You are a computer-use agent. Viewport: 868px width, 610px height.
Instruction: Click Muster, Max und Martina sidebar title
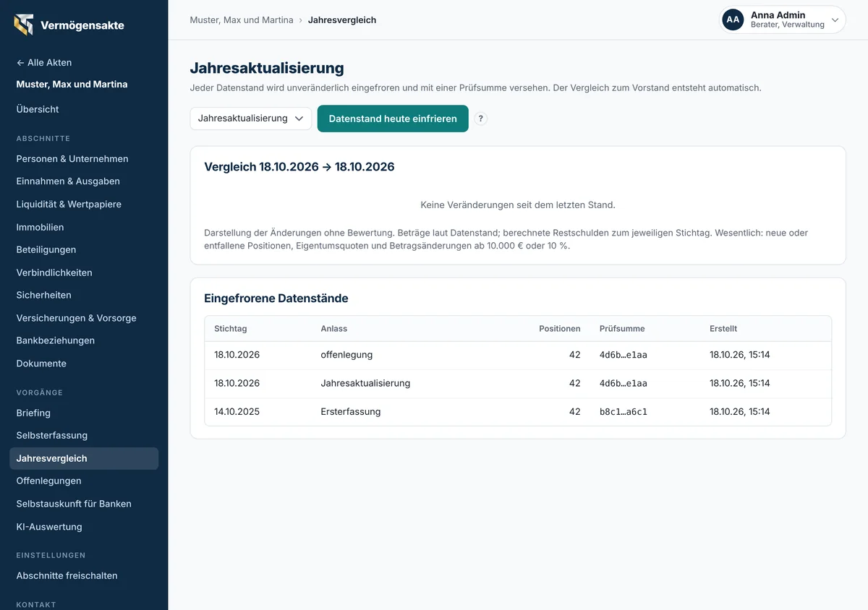pyautogui.click(x=72, y=84)
